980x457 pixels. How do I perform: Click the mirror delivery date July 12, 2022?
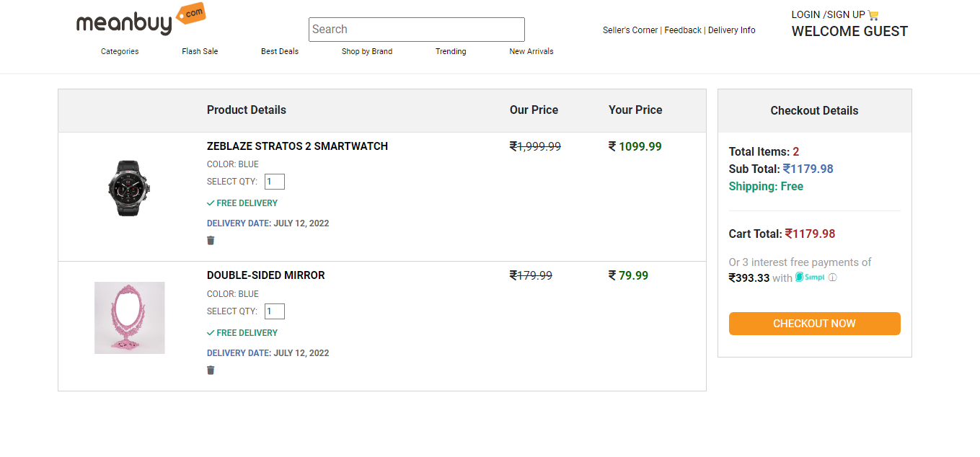(268, 353)
